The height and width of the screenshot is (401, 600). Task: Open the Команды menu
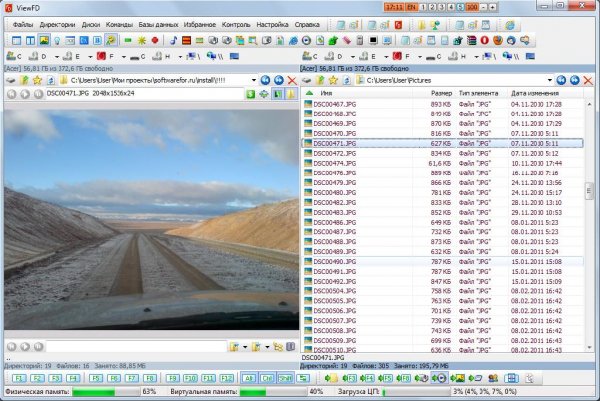pyautogui.click(x=119, y=24)
